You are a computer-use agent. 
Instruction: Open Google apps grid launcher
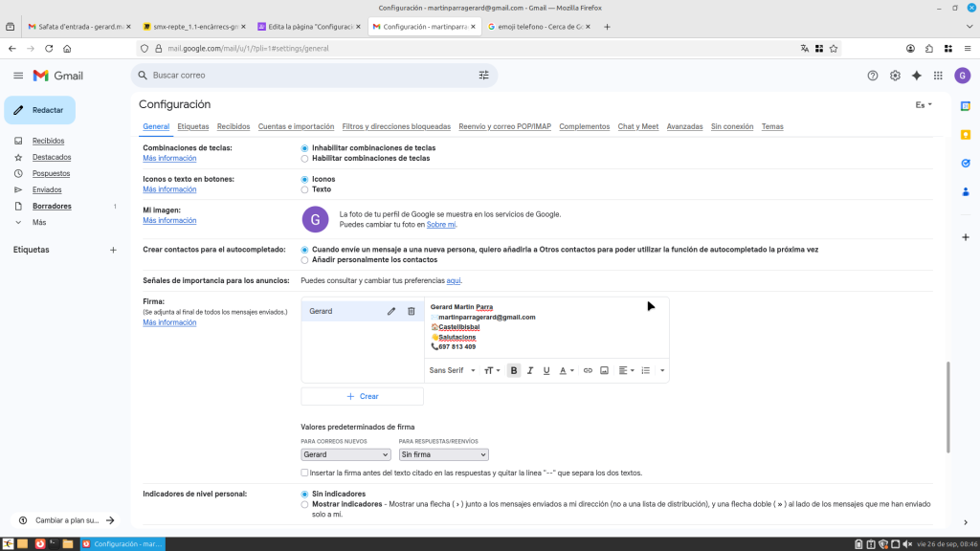click(x=938, y=76)
